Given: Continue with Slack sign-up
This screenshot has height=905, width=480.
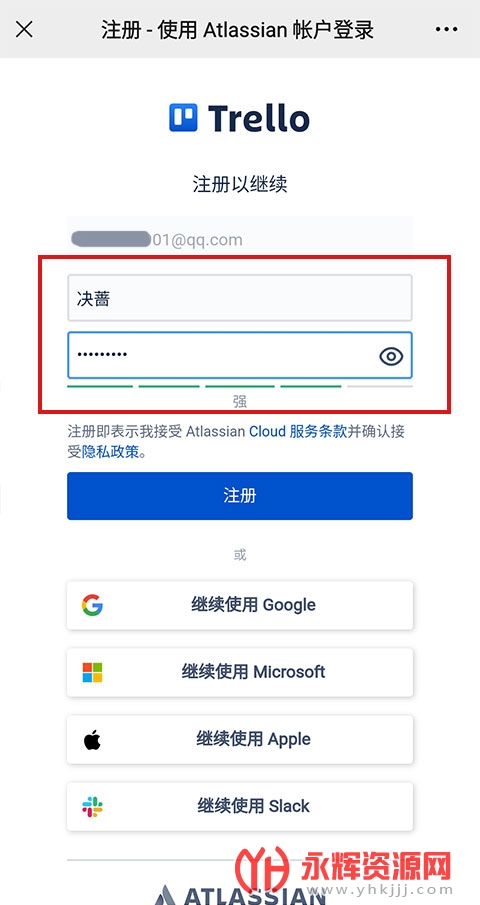Looking at the screenshot, I should 239,806.
